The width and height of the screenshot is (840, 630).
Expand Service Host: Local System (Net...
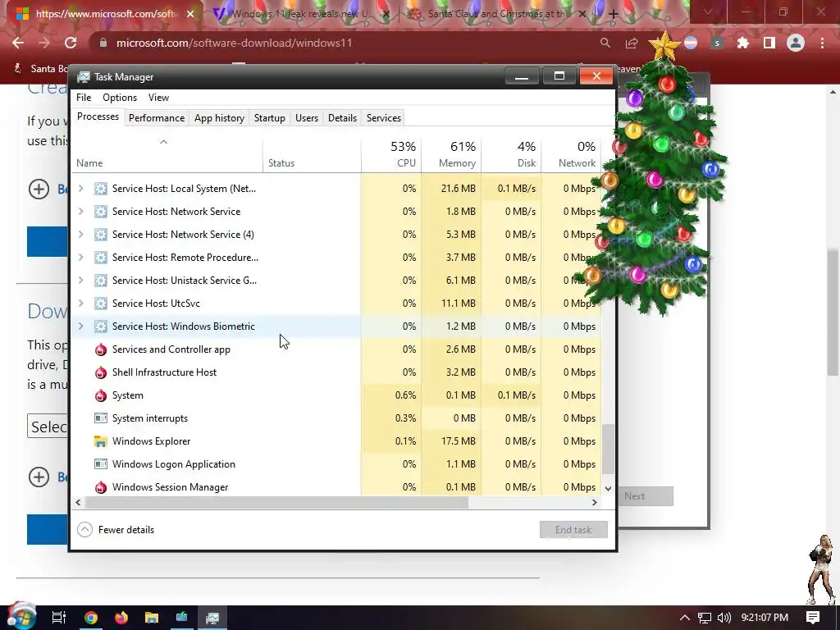81,189
